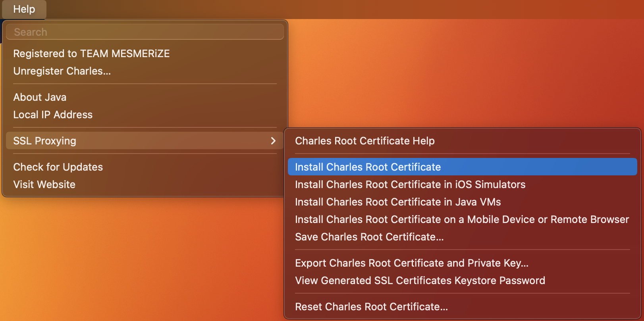Select Save Charles Root Certificate...
The width and height of the screenshot is (644, 321).
coord(369,237)
